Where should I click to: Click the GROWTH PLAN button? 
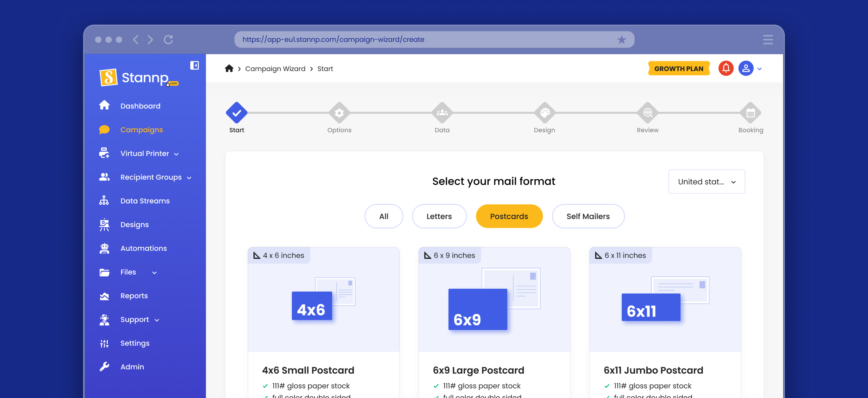(678, 69)
